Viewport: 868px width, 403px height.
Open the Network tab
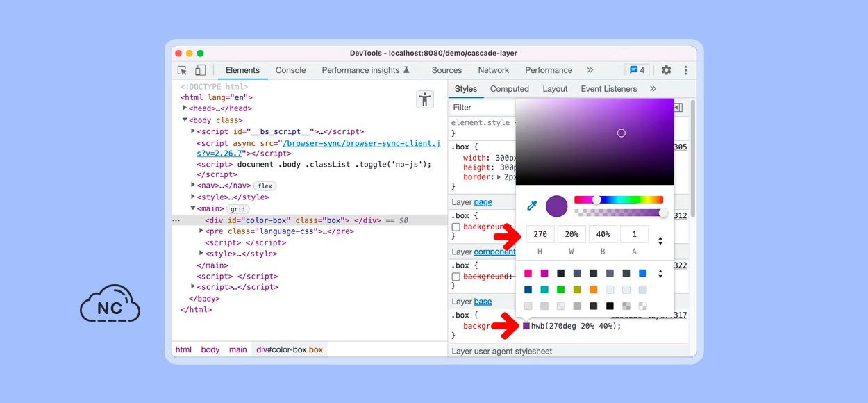point(494,70)
